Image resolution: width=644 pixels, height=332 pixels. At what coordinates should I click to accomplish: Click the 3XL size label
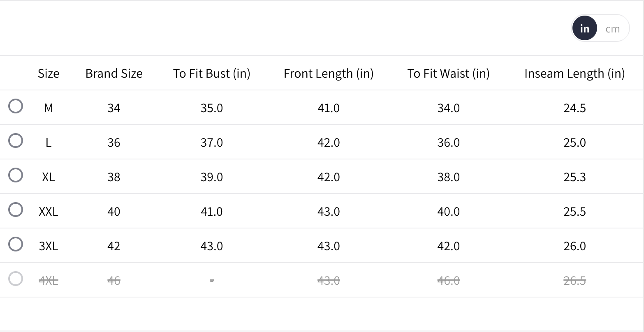click(x=49, y=246)
